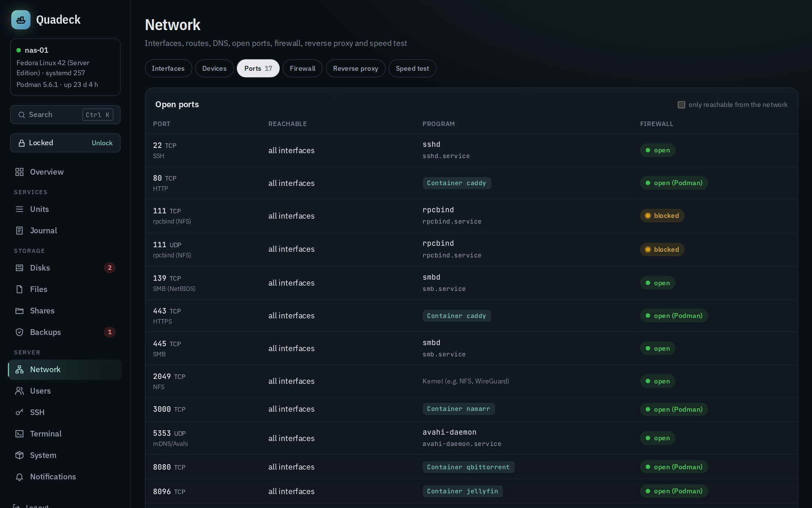Viewport: 812px width, 508px height.
Task: Click the Network topology icon
Action: tap(20, 370)
